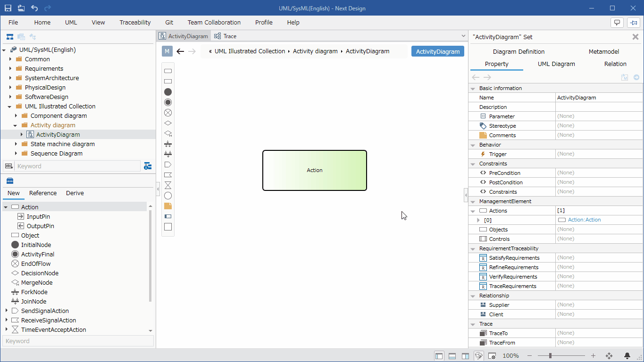Open the Diagram Definition inspector tab

[519, 51]
